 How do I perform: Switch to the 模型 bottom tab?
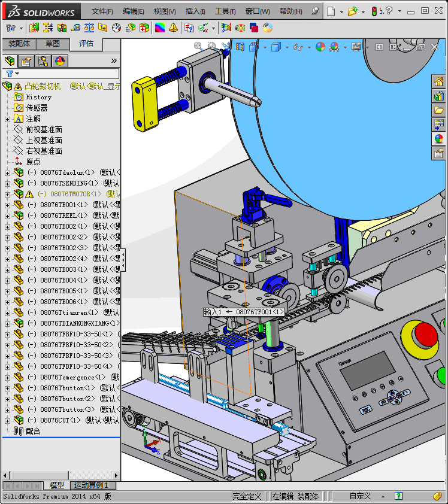click(x=57, y=485)
